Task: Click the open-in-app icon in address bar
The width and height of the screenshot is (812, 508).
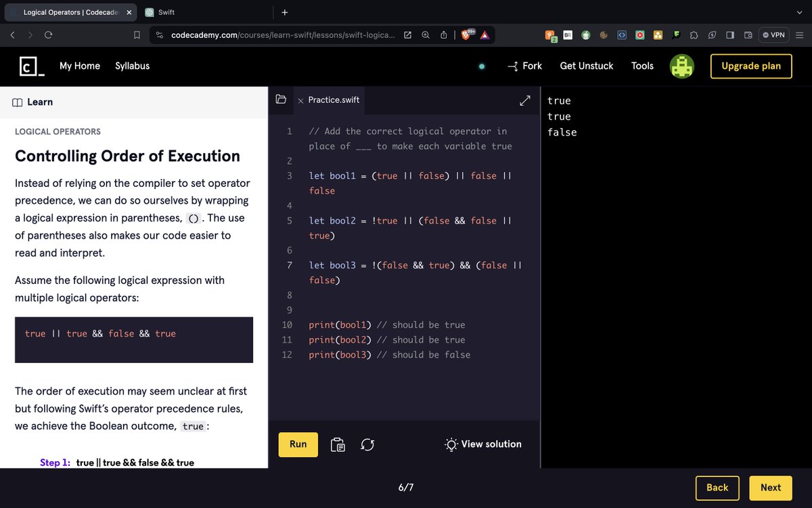Action: click(x=408, y=35)
